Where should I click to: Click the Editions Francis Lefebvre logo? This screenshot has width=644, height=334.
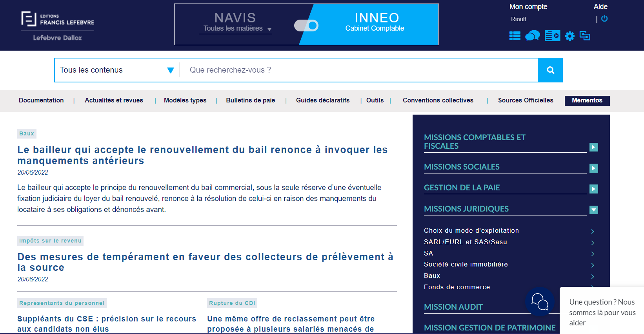coord(58,19)
